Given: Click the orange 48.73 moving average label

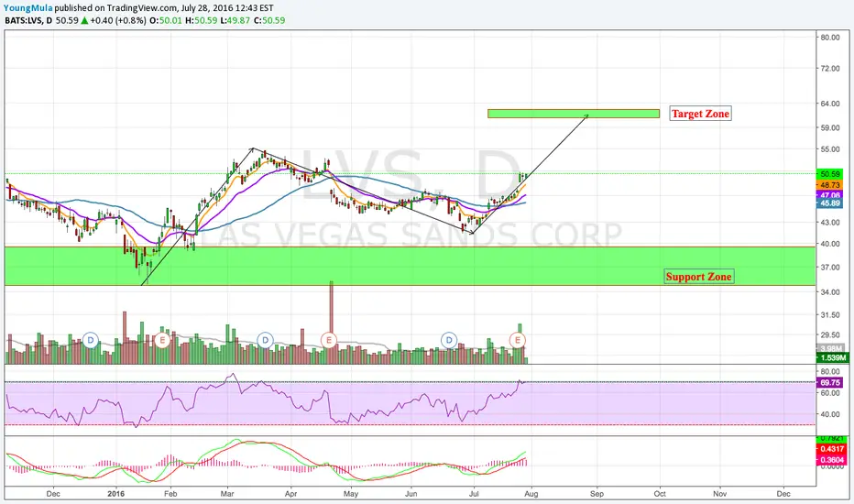Looking at the screenshot, I should point(830,185).
